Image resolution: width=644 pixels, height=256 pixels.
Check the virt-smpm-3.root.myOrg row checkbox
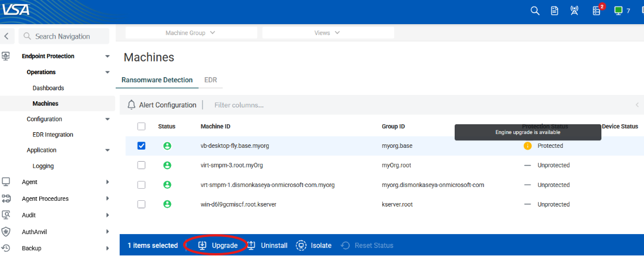141,165
